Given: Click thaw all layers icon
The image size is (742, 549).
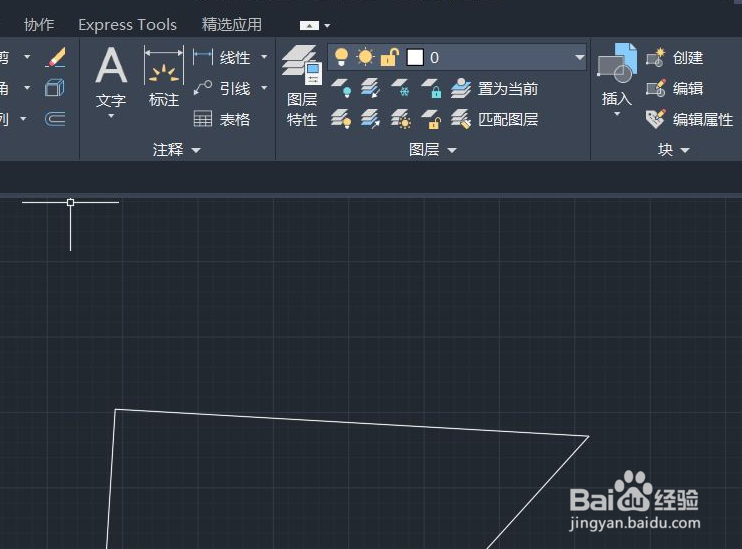Looking at the screenshot, I should (401, 119).
